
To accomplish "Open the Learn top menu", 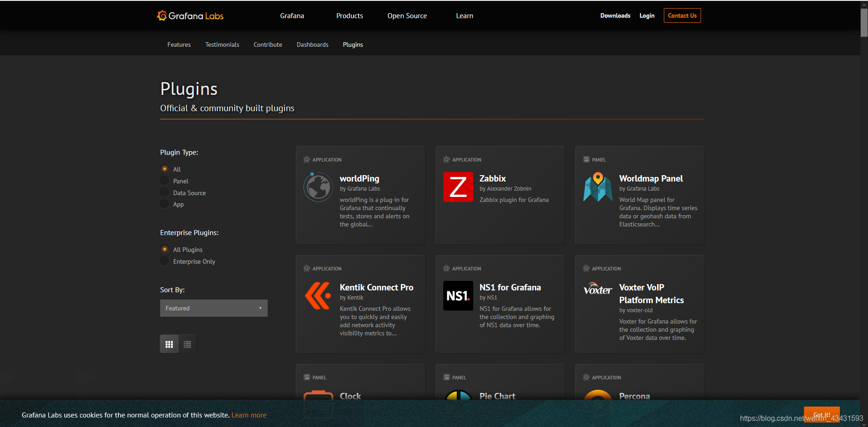I will (x=465, y=16).
